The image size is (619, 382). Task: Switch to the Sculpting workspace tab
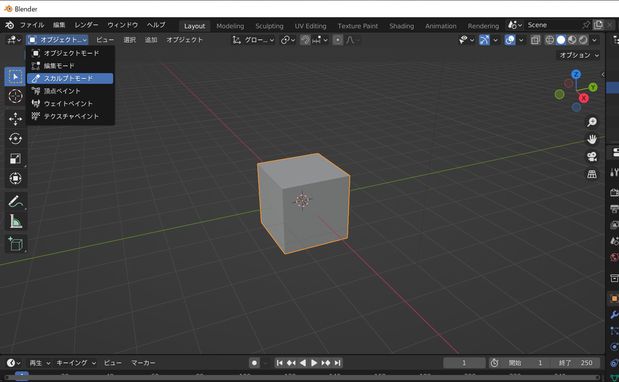pyautogui.click(x=269, y=26)
